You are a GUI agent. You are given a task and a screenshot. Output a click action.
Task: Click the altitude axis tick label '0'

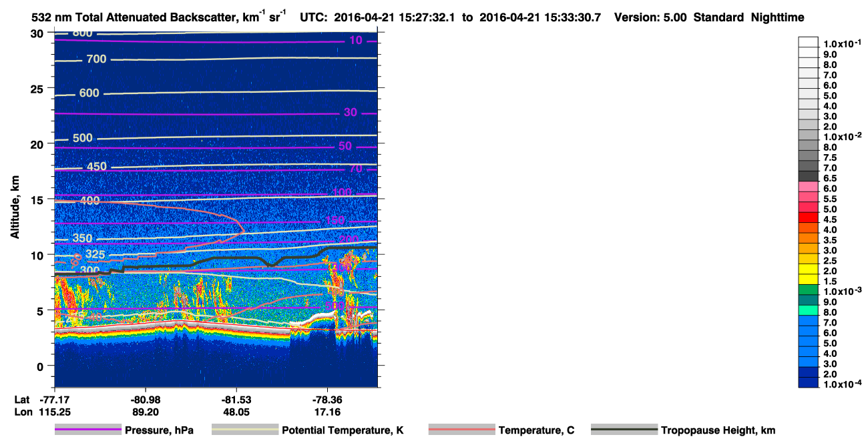(x=41, y=366)
